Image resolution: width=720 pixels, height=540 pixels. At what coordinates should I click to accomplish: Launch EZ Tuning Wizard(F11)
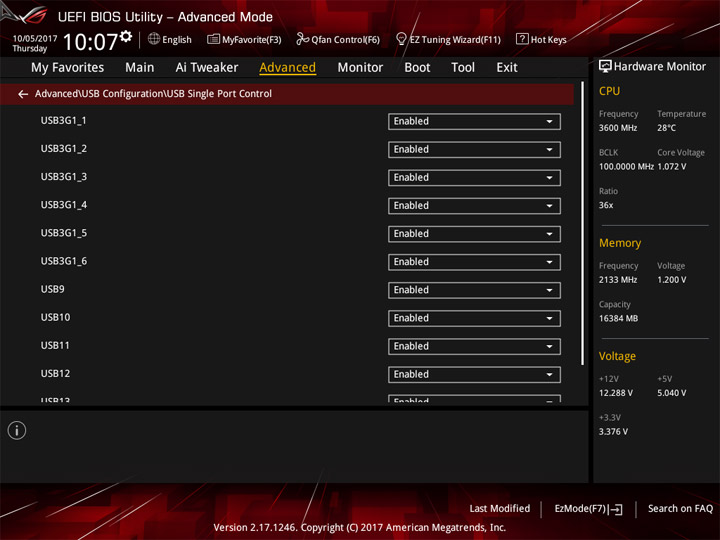448,39
